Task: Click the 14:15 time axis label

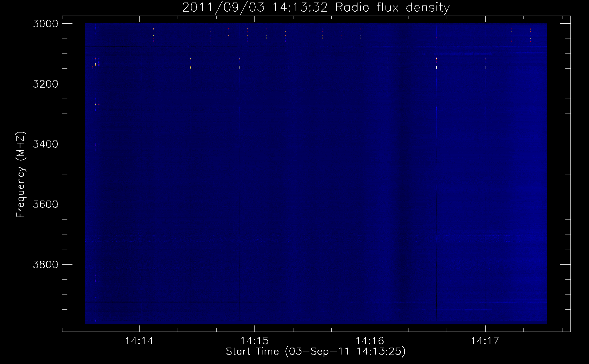Action: pos(254,341)
